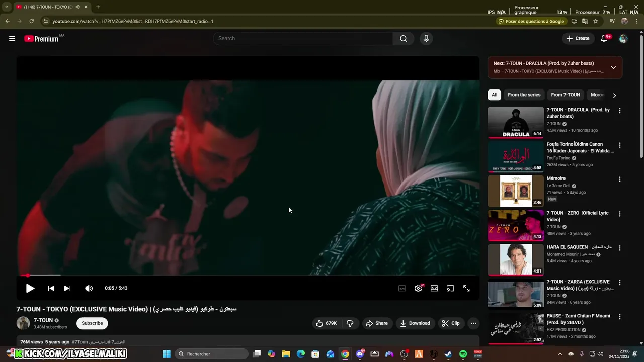Open the 7-TOUN - ZERO video title
Image resolution: width=644 pixels, height=362 pixels.
click(x=578, y=216)
